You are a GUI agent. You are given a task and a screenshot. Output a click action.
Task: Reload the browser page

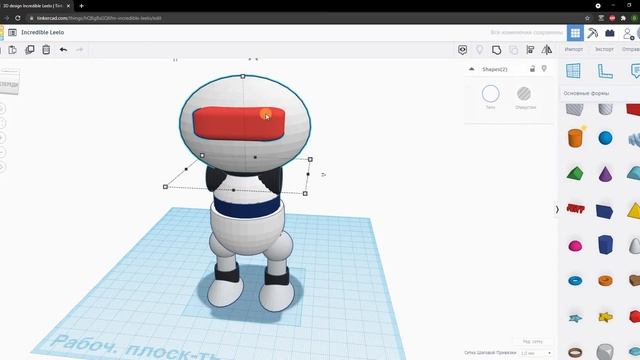18,18
